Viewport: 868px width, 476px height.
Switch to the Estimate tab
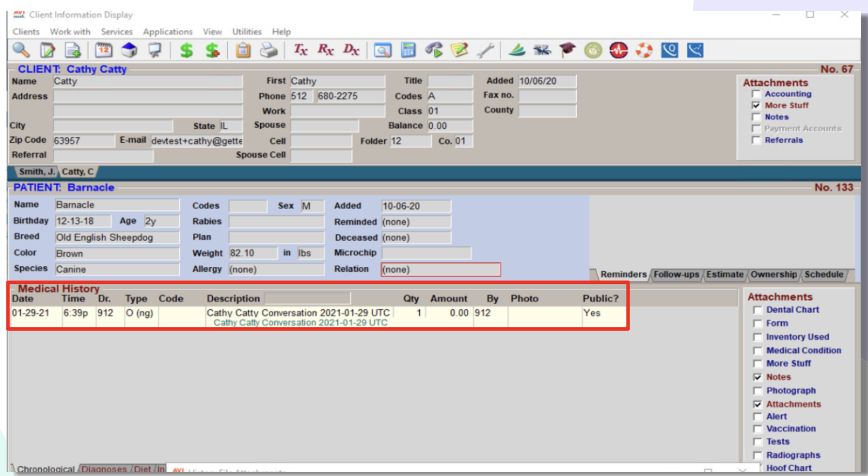[724, 274]
